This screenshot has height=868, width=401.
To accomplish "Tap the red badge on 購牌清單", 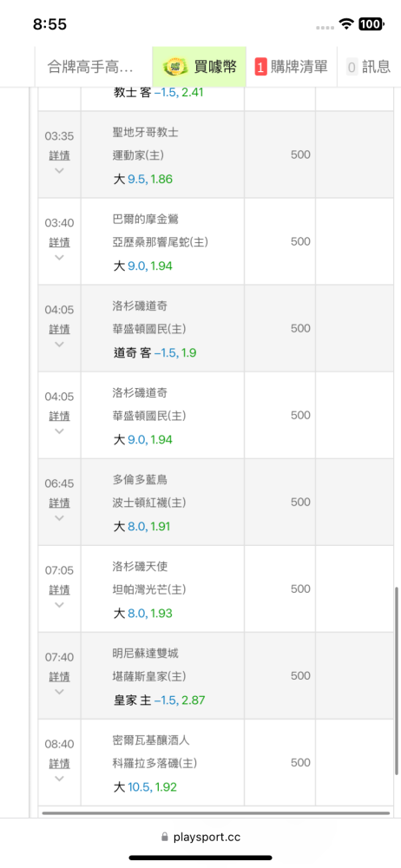I will (x=261, y=67).
